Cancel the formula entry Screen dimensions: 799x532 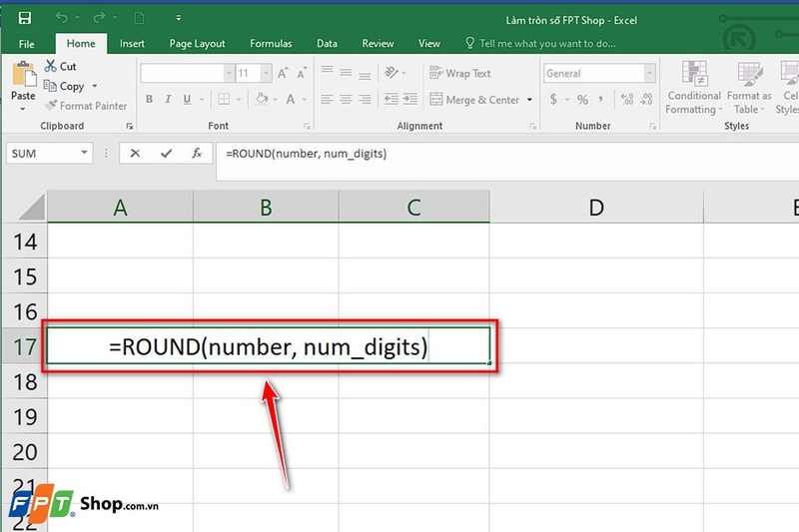135,153
